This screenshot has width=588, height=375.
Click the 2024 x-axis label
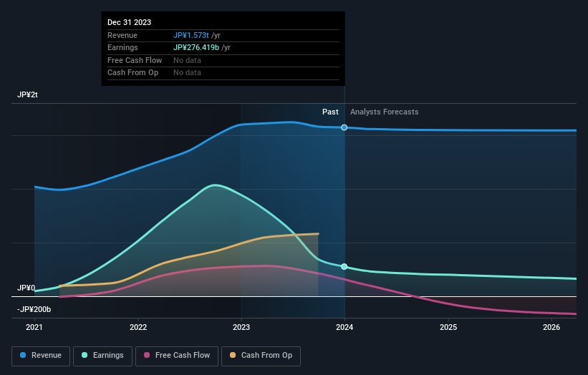[344, 327]
